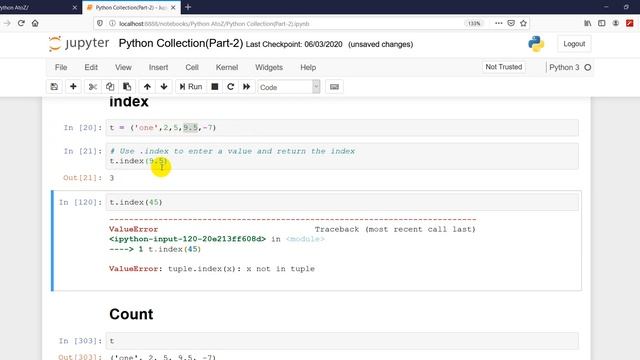Click the red extension icon in toolbar
The width and height of the screenshot is (640, 360).
click(x=629, y=23)
